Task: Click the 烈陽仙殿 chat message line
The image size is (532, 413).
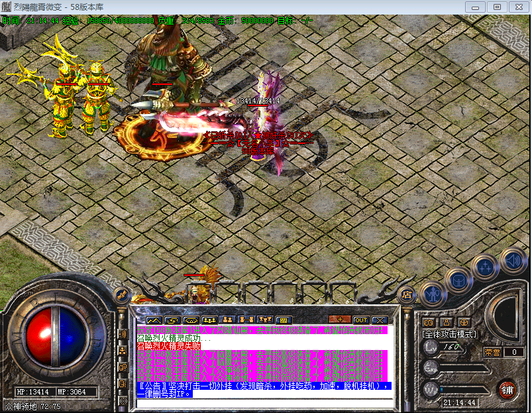Action: coord(262,330)
